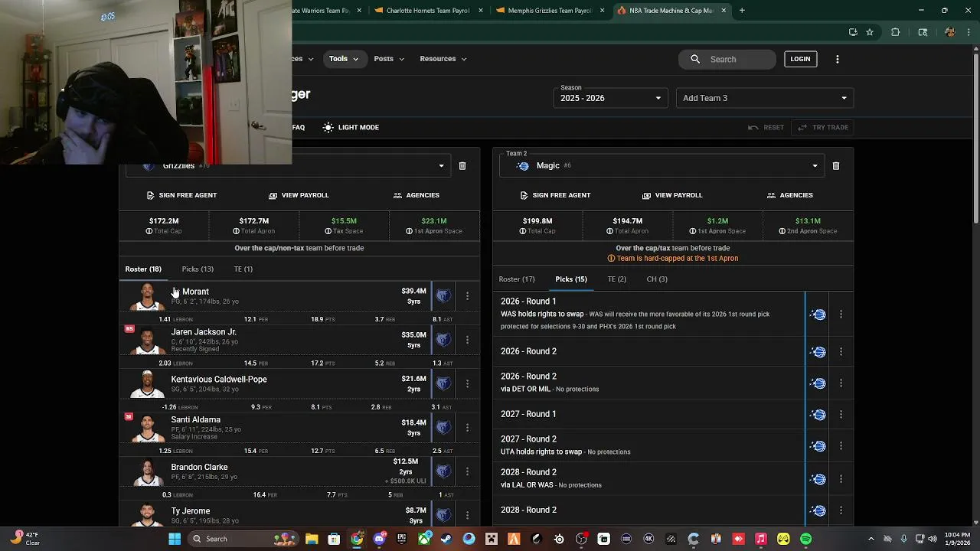Open Chrome profile avatar
This screenshot has height=551, width=980.
tap(950, 32)
